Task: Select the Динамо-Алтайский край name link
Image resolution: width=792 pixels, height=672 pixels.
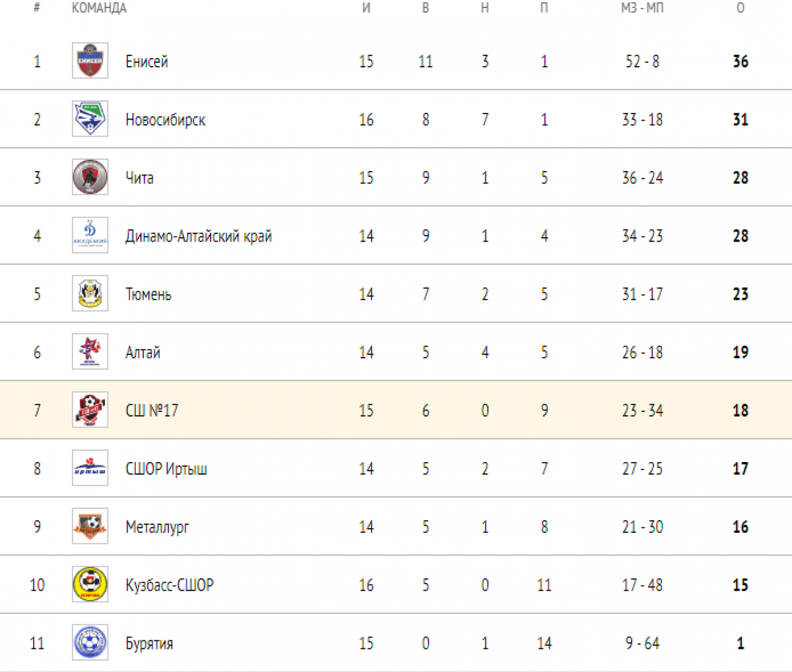Action: 198,236
